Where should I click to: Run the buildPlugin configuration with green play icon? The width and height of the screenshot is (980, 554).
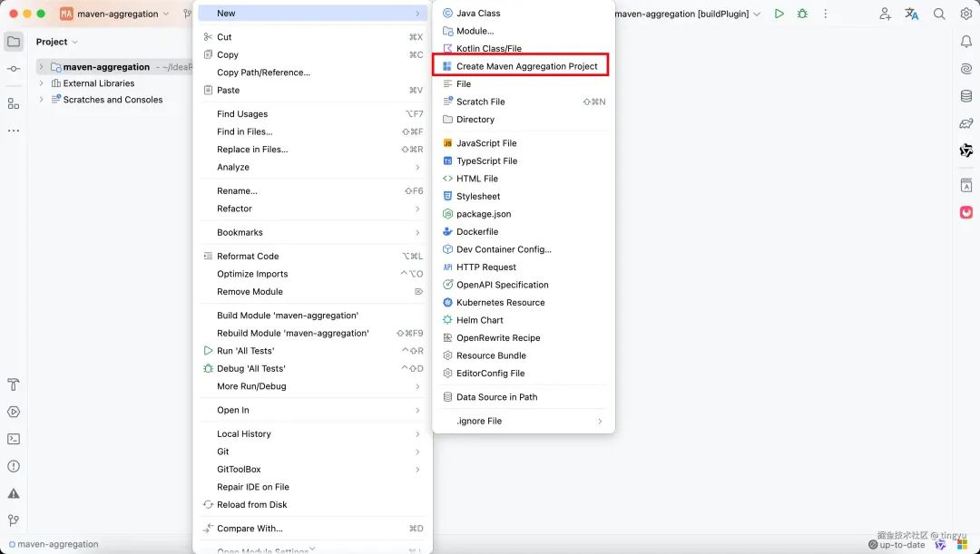click(x=779, y=14)
